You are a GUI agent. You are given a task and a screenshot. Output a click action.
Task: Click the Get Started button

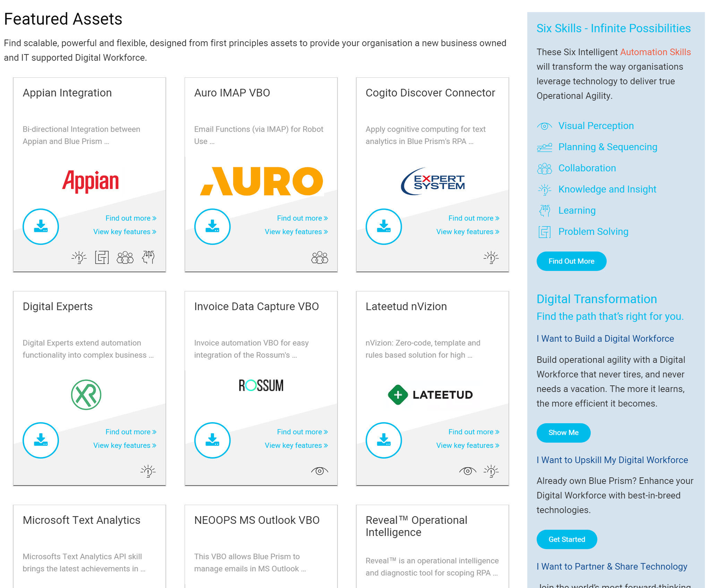(566, 539)
